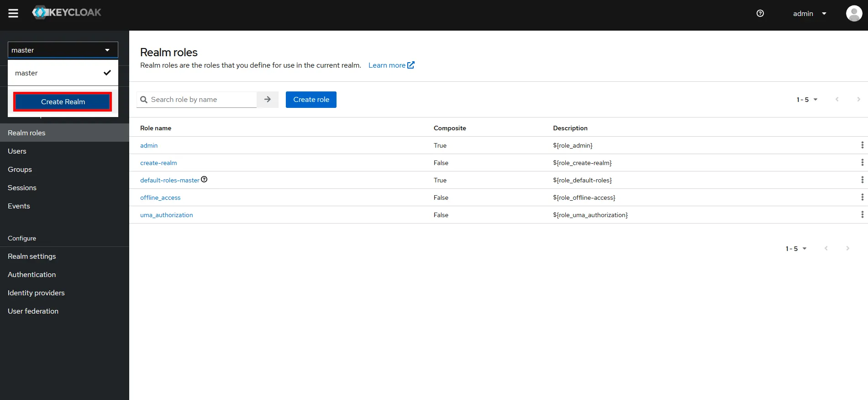Toggle the hamburger navigation menu
Screen dimensions: 868x400
pyautogui.click(x=13, y=13)
